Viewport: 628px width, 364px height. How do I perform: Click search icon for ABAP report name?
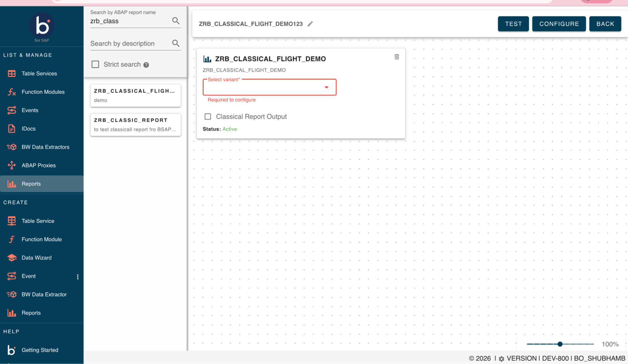pos(176,21)
